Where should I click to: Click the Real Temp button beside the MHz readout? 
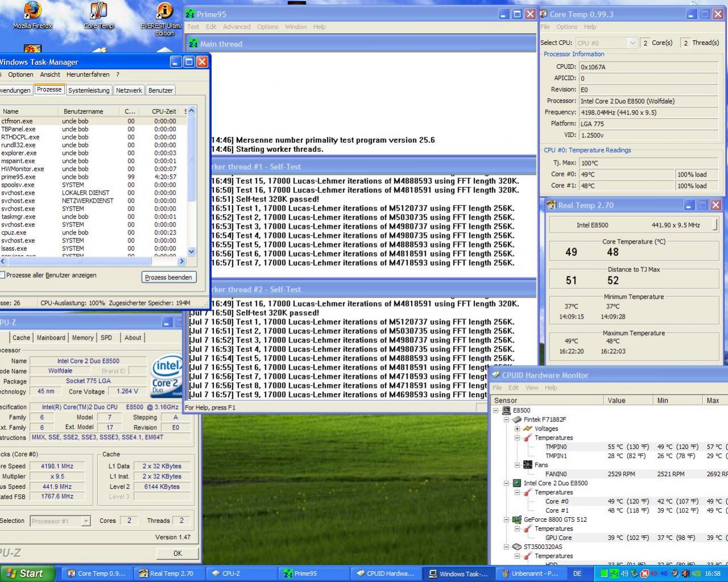tap(715, 225)
